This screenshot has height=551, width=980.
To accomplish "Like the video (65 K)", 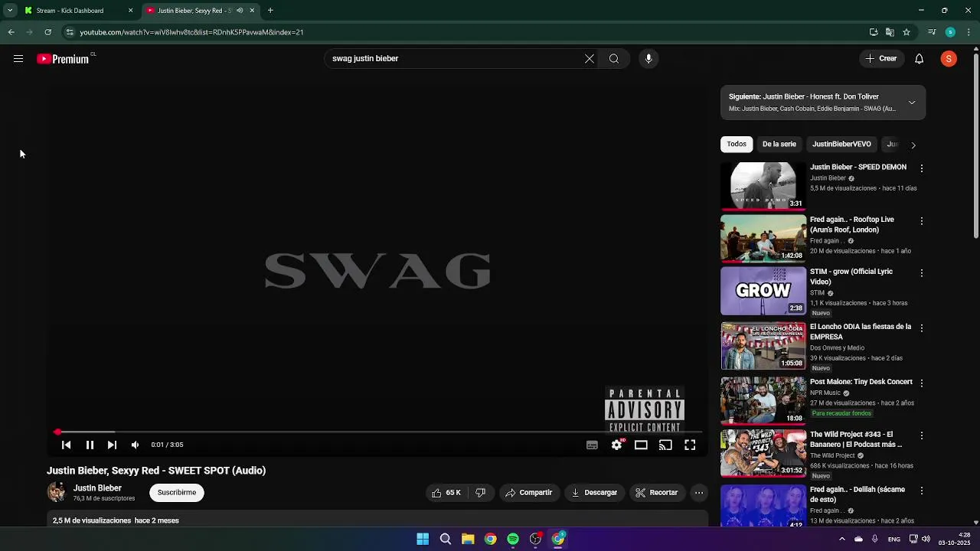I will click(x=446, y=493).
